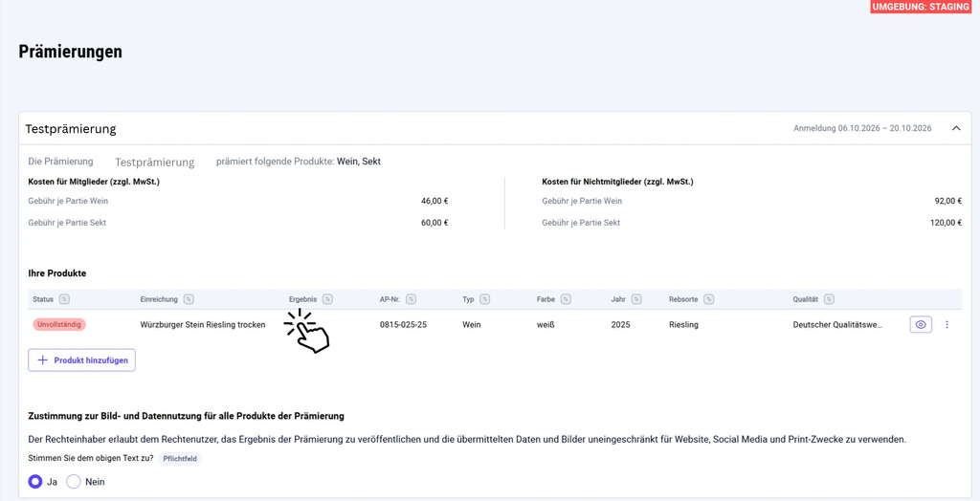Screen dimensions: 980x501
Task: Click the sort icon next to Ergebnis
Action: 327,299
